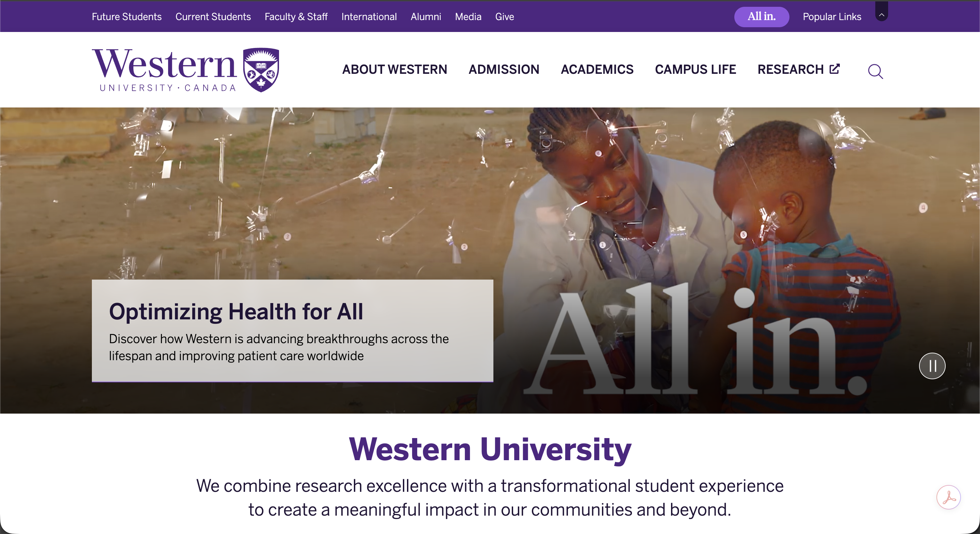Pause the hero video playback
The image size is (980, 534).
coord(932,366)
